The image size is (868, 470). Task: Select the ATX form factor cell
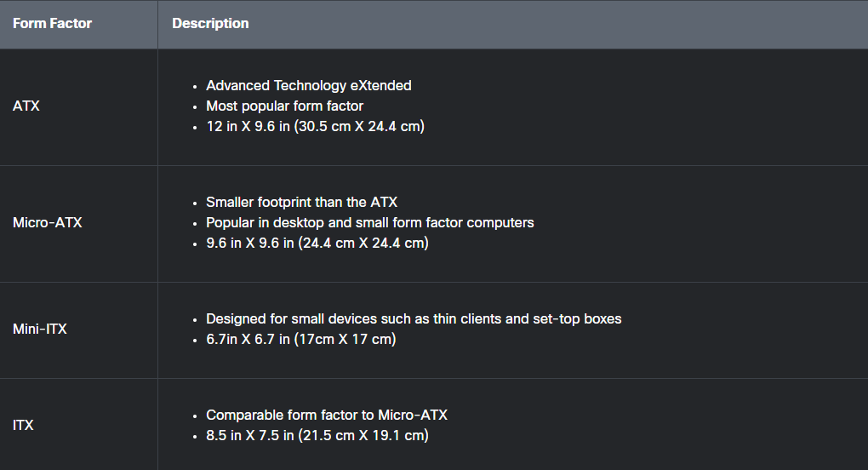(x=78, y=106)
